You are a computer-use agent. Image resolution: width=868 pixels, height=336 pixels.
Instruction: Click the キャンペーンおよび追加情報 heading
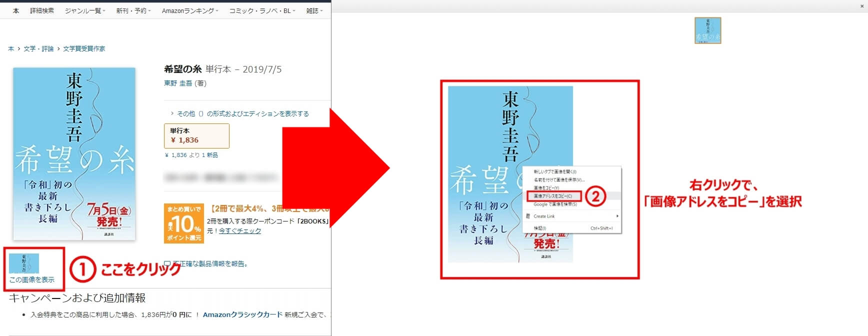(77, 298)
